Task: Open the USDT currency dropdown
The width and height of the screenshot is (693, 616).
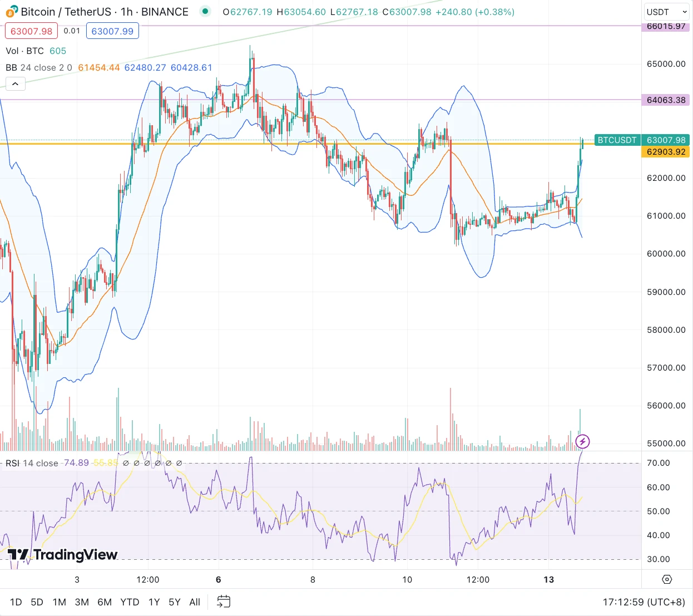Action: pos(666,12)
